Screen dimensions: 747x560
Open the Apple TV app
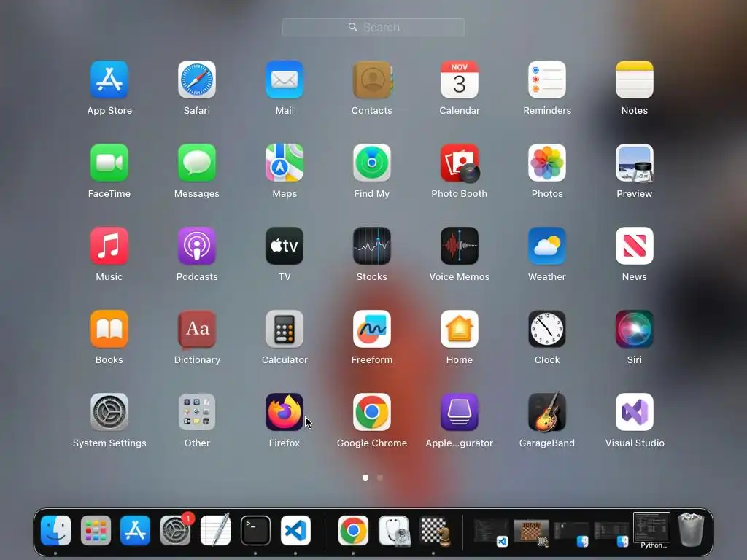tap(285, 246)
